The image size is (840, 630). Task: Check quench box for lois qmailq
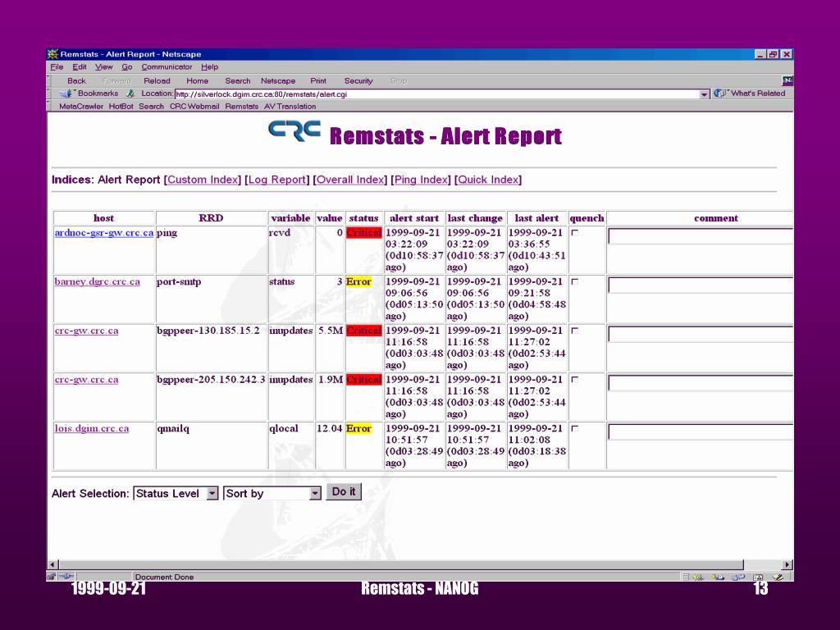(575, 428)
